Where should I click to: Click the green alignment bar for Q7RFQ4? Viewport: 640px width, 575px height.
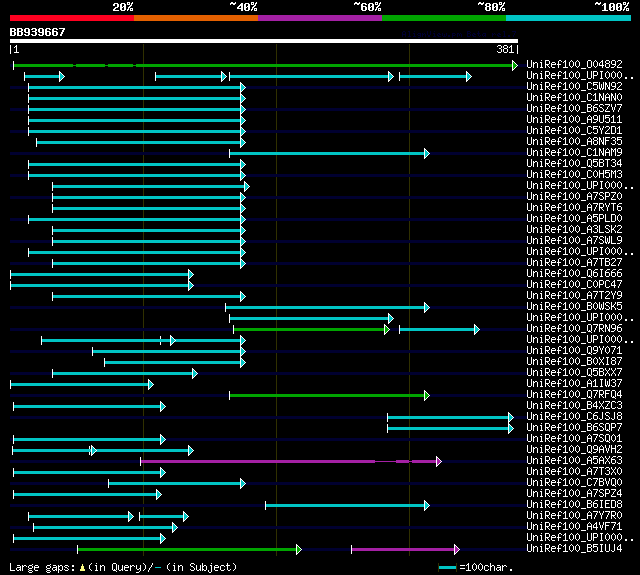pos(329,395)
